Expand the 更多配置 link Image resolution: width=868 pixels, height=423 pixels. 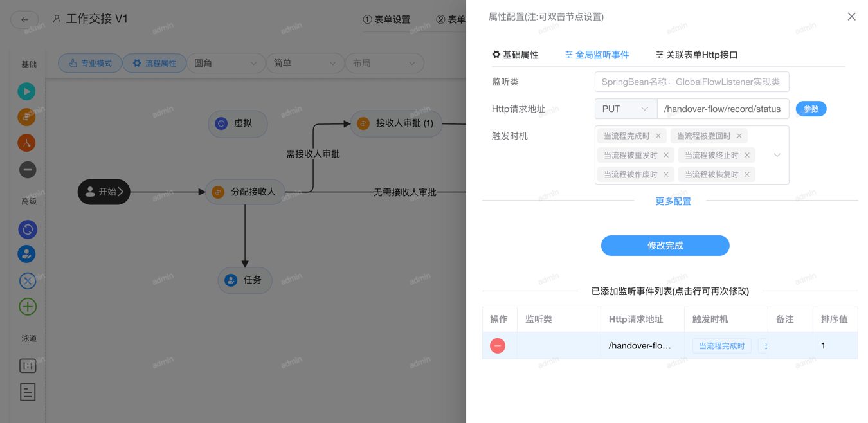tap(673, 201)
